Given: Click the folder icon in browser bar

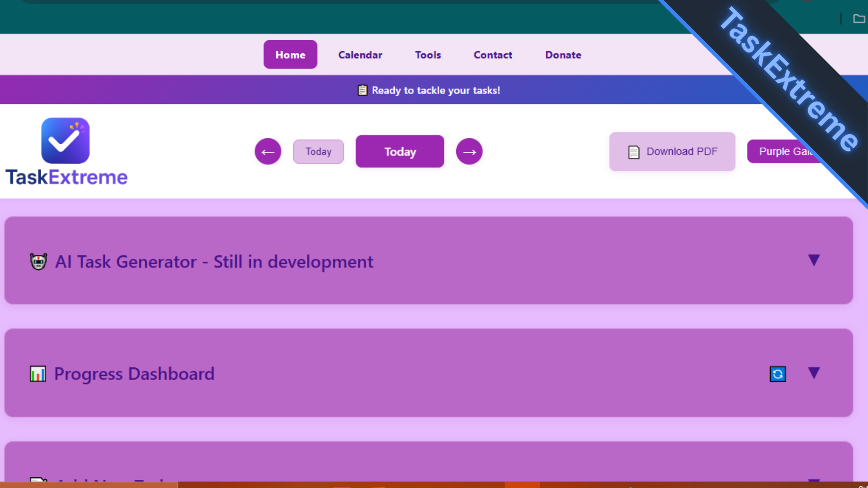Looking at the screenshot, I should [859, 19].
